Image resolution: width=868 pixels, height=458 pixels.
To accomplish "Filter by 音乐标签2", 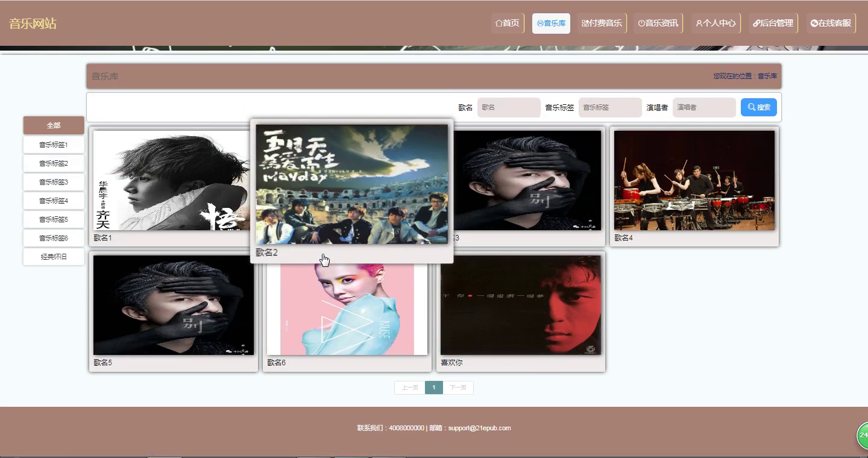I will pos(54,163).
